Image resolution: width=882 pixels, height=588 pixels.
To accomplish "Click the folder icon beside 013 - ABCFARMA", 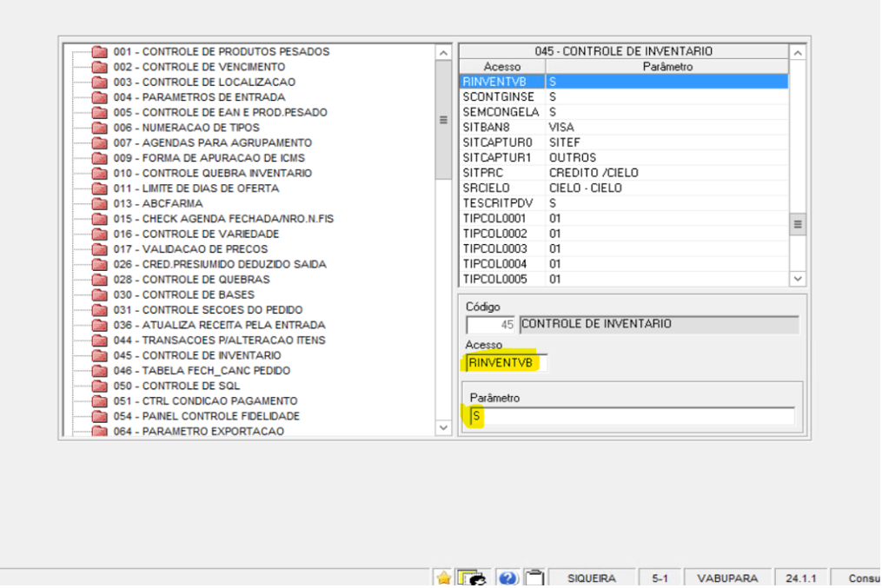I will tap(98, 203).
